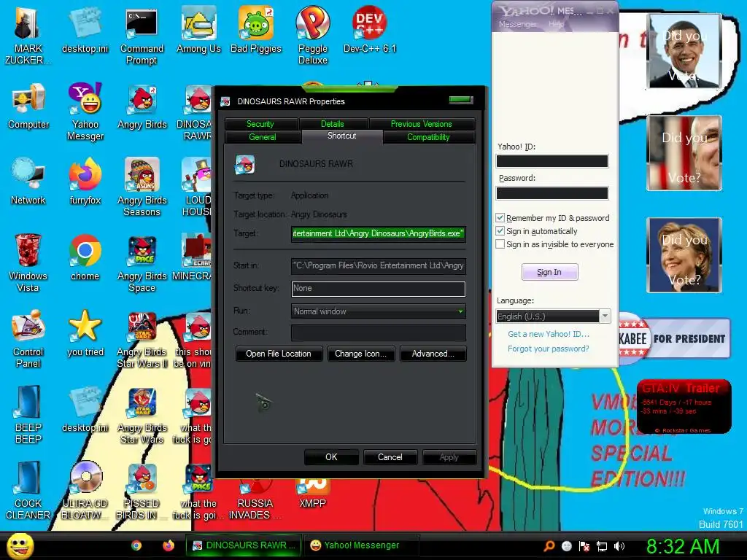This screenshot has width=747, height=560.
Task: Click the Change Icon... button
Action: point(360,354)
